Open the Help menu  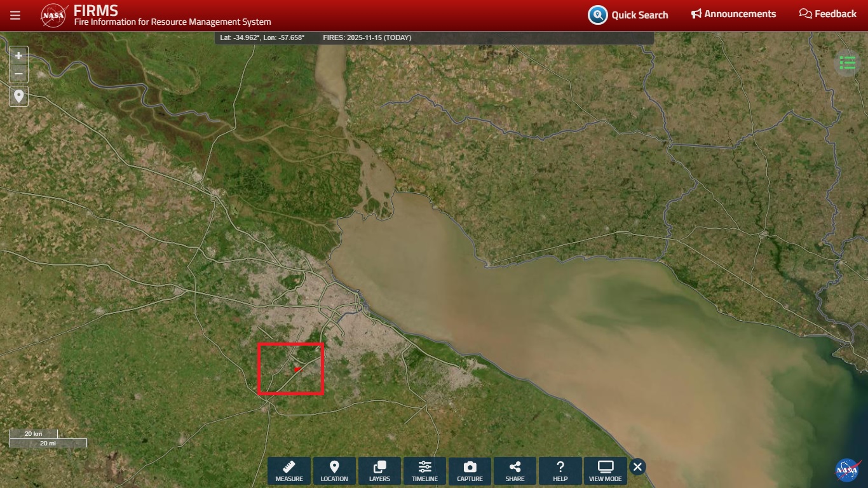(x=560, y=471)
